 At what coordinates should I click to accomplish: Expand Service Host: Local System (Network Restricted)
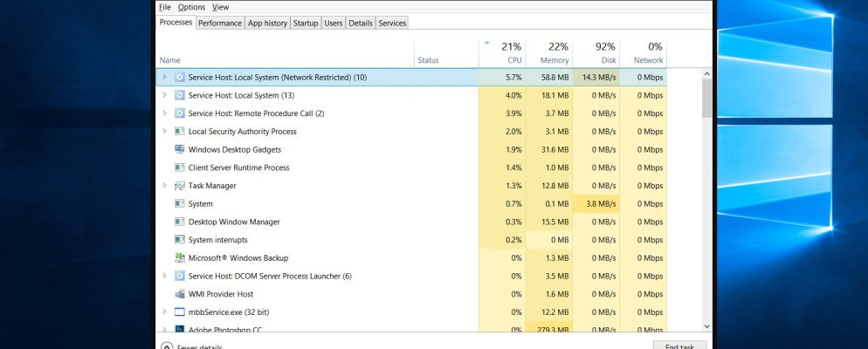[164, 77]
